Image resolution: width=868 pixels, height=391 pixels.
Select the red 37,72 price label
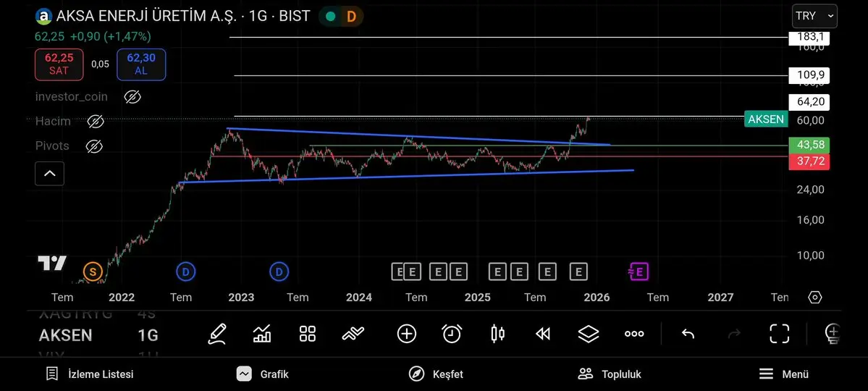[810, 161]
